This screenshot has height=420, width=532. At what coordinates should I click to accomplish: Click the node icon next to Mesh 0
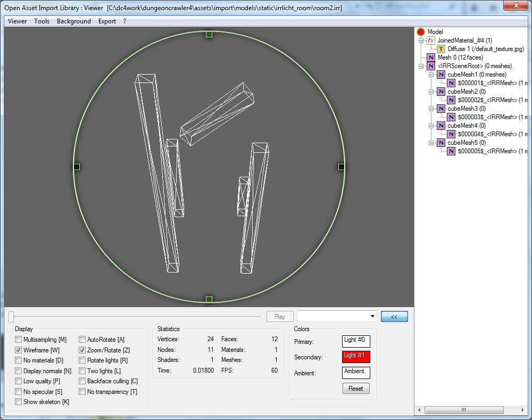tap(431, 57)
